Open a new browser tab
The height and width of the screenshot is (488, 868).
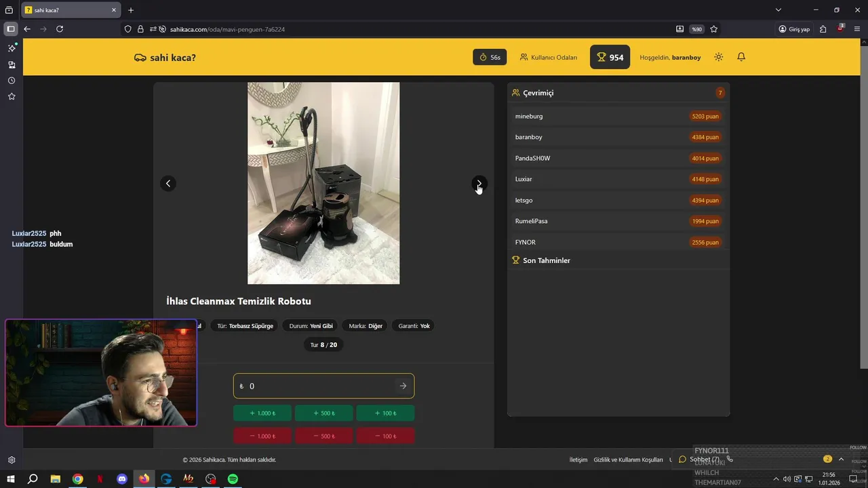131,10
